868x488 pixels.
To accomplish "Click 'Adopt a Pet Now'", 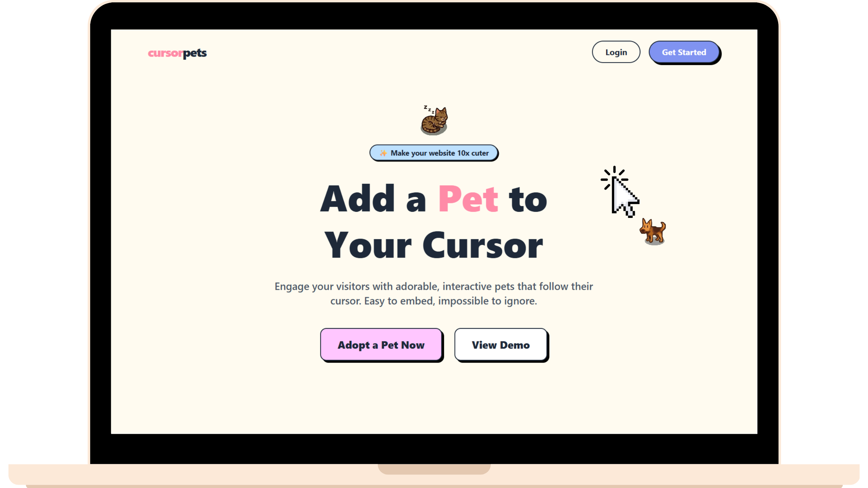I will click(x=381, y=345).
